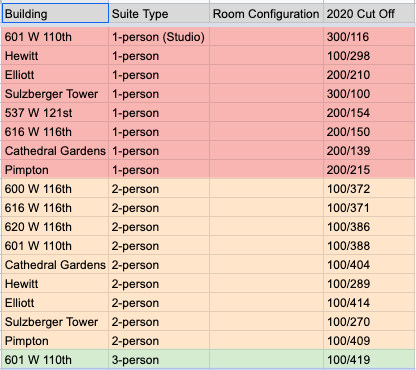This screenshot has width=416, height=370.
Task: Click the Cathedral Gardens 2-person building cell
Action: (x=55, y=265)
